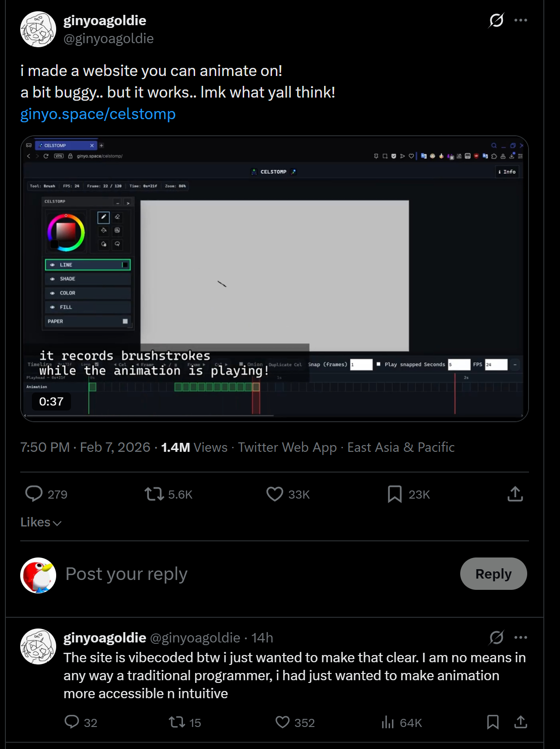560x749 pixels.
Task: Click the share icon on main tweet
Action: click(x=515, y=494)
